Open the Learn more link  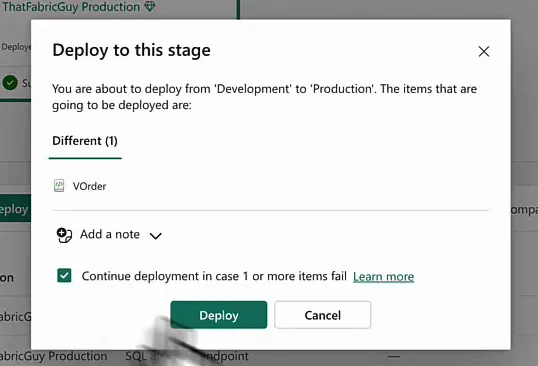tap(383, 276)
